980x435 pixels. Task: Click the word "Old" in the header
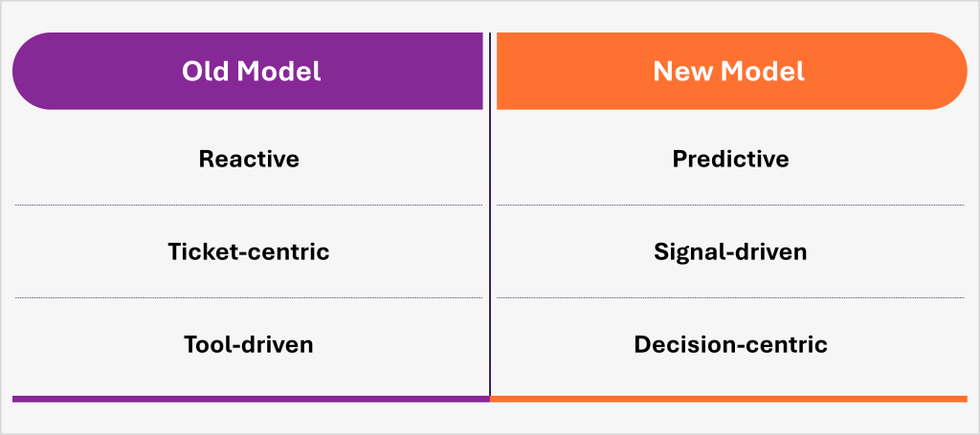204,72
